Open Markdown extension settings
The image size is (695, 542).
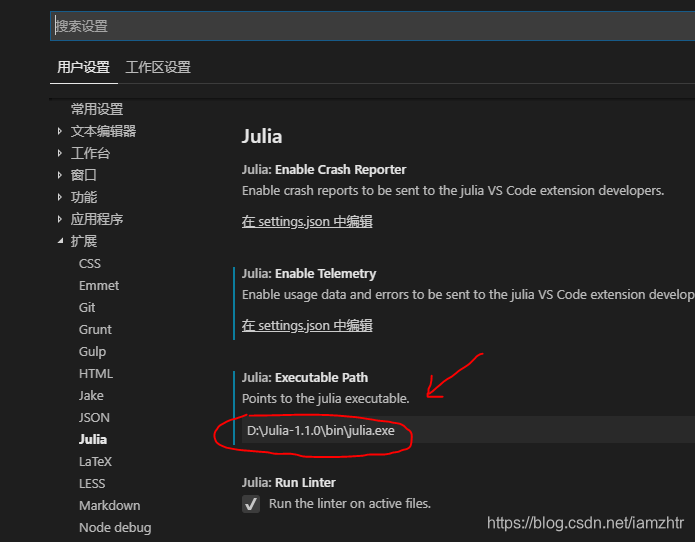(109, 505)
